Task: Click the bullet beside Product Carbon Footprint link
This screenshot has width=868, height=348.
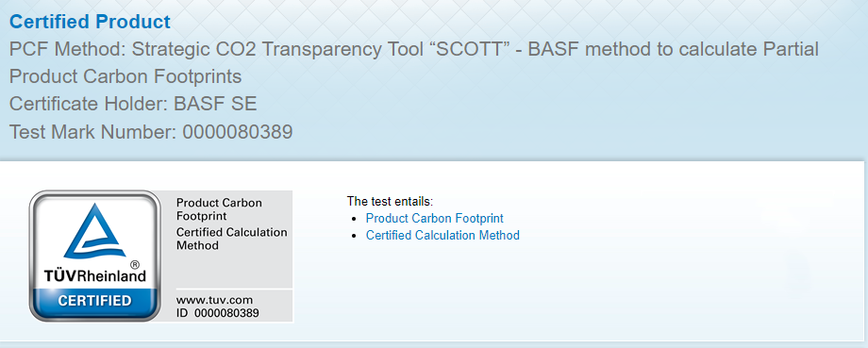Action: pyautogui.click(x=355, y=219)
